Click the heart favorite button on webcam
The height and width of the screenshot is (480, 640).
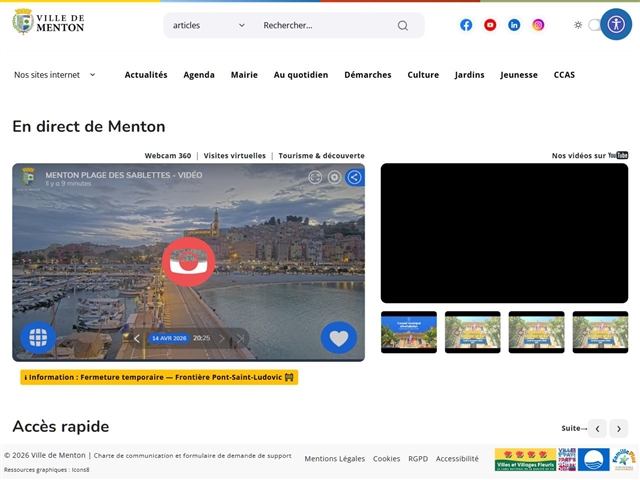(339, 338)
